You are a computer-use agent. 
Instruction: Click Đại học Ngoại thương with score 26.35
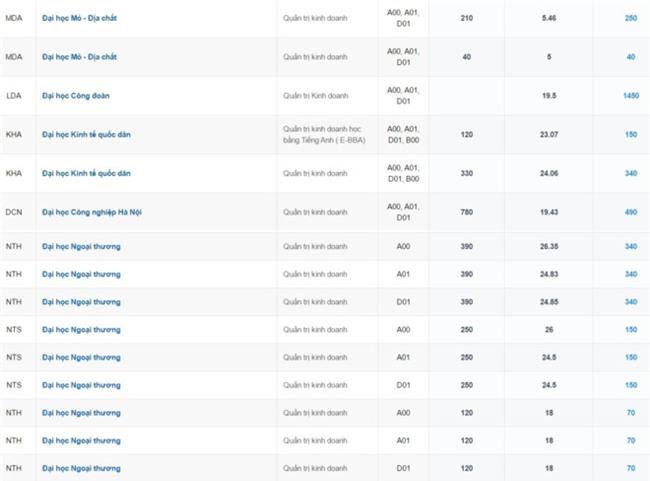tap(82, 246)
